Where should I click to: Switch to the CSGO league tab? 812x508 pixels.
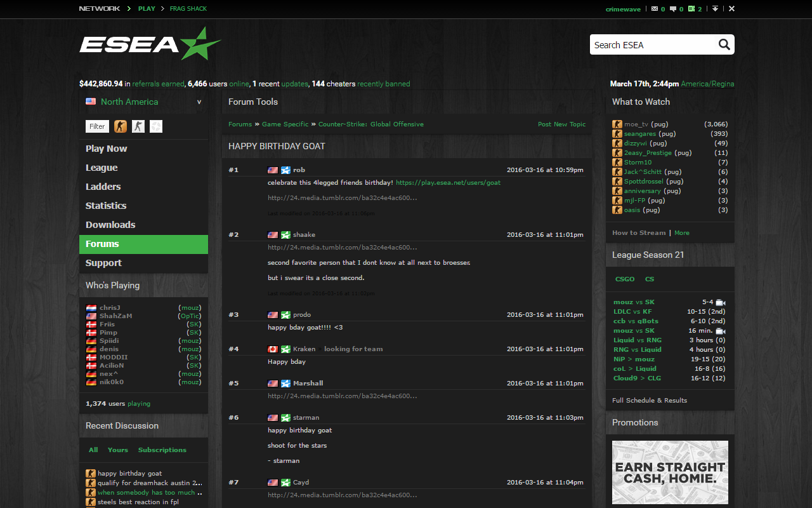pyautogui.click(x=625, y=279)
